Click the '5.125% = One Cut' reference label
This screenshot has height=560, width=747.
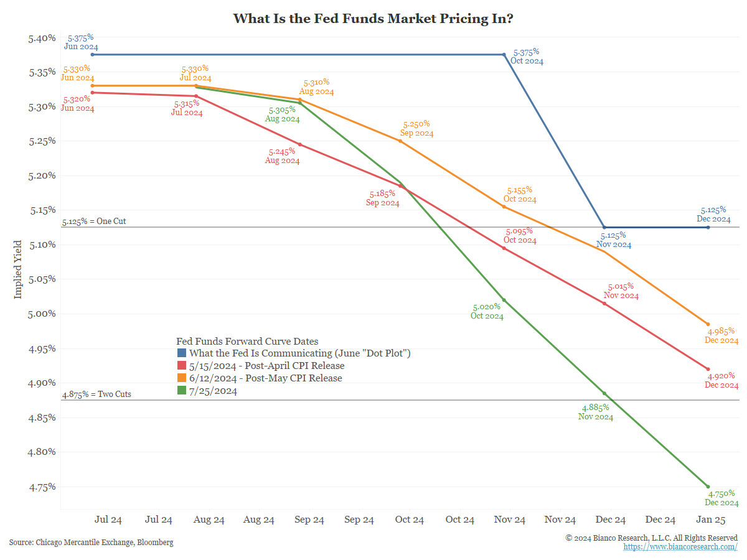tap(94, 221)
